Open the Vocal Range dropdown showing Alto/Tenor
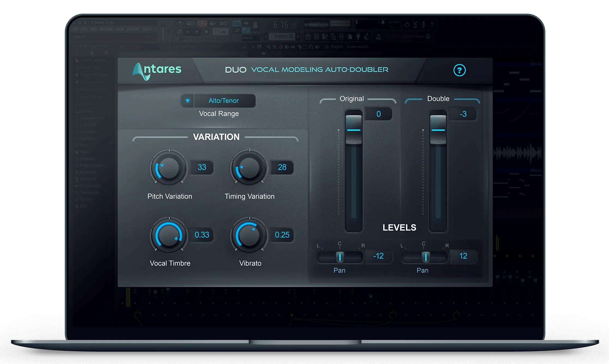Viewport: 609px width, 364px height. tap(224, 101)
